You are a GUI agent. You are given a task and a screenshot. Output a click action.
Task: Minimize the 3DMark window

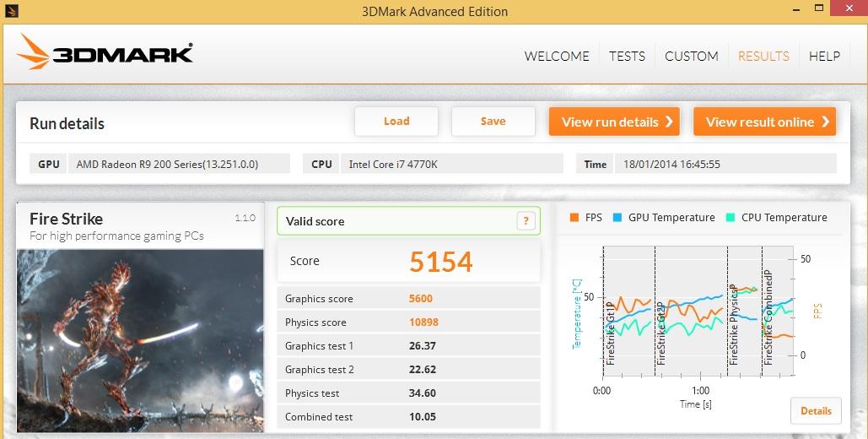[x=796, y=9]
